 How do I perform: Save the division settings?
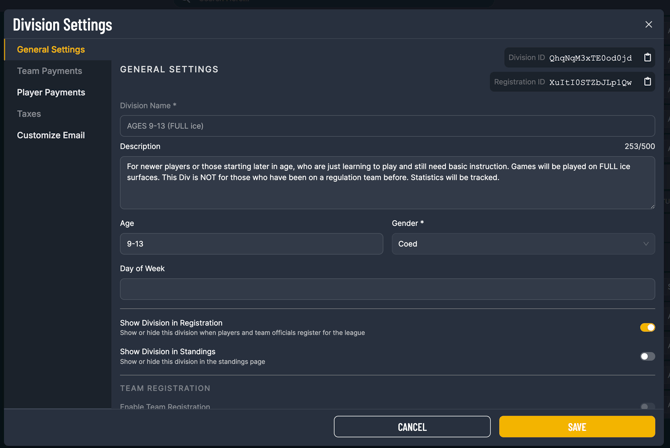pyautogui.click(x=577, y=427)
